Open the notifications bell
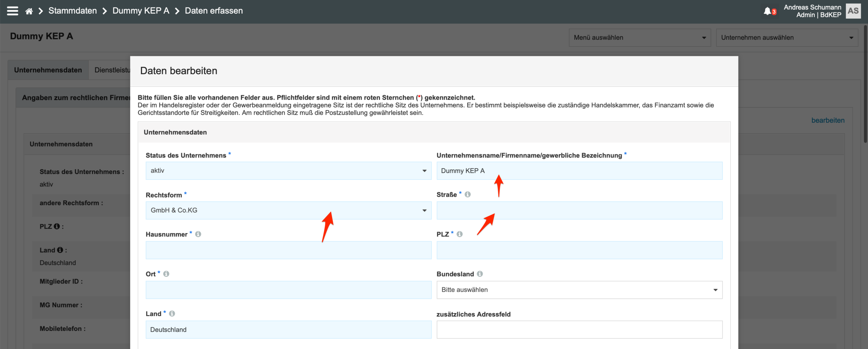Viewport: 868px width, 349px height. coord(768,11)
